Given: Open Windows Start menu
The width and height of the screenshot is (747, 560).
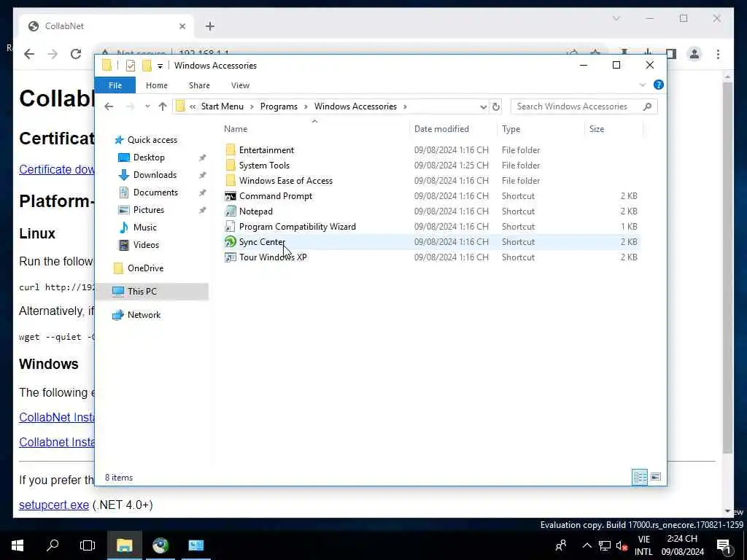Looking at the screenshot, I should 18,545.
